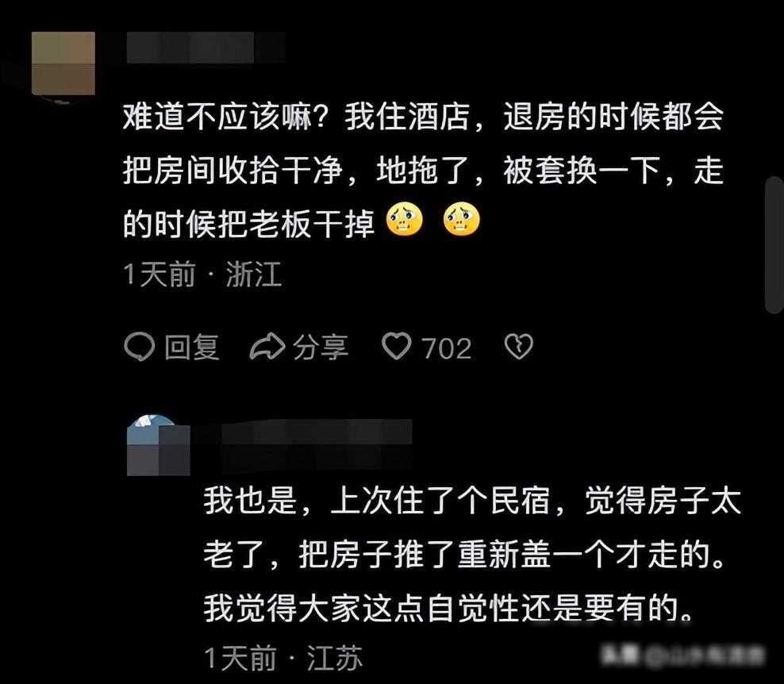Image resolution: width=784 pixels, height=684 pixels.
Task: Click the 1天前 · 浙江 timestamp
Action: click(x=202, y=275)
